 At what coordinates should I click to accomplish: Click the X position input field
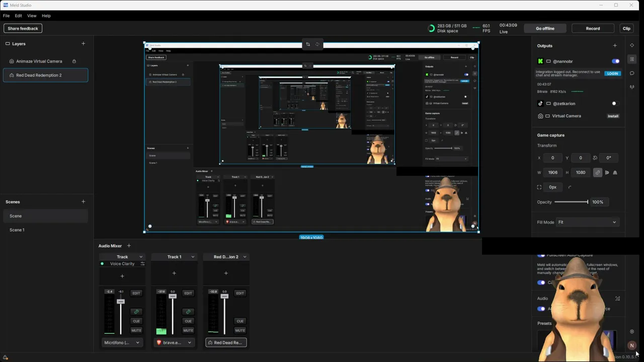552,158
